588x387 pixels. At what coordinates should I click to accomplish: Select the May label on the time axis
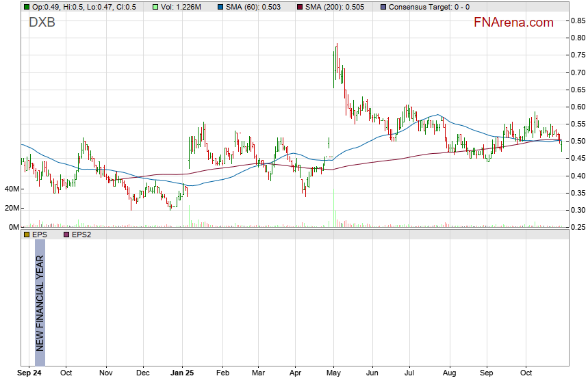pyautogui.click(x=333, y=374)
